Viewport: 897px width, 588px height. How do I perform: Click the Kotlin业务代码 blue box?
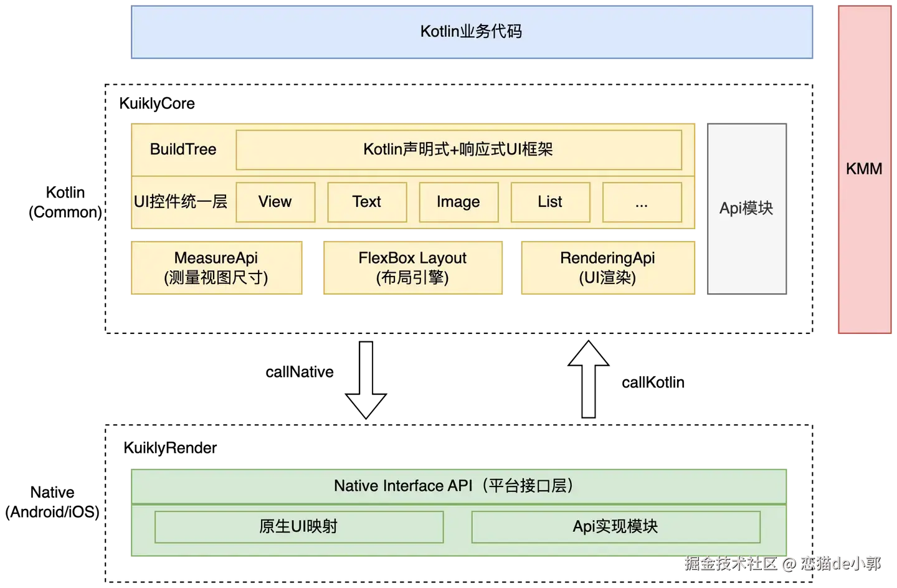472,32
